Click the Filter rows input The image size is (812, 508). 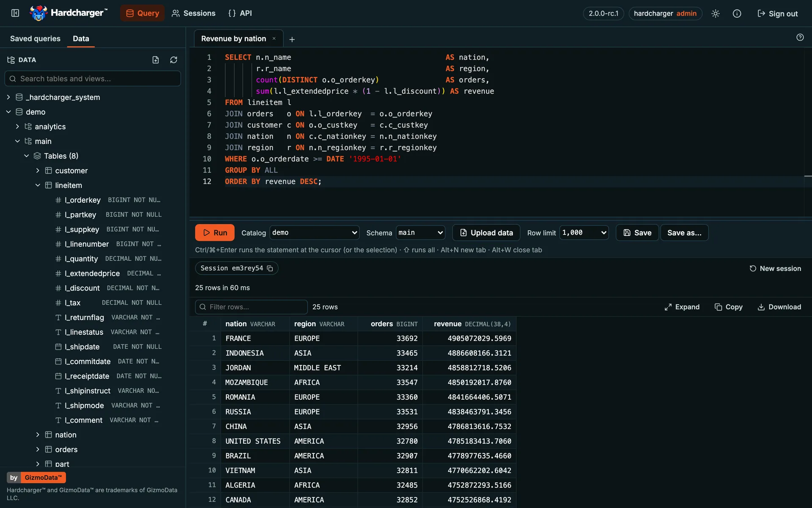coord(251,307)
